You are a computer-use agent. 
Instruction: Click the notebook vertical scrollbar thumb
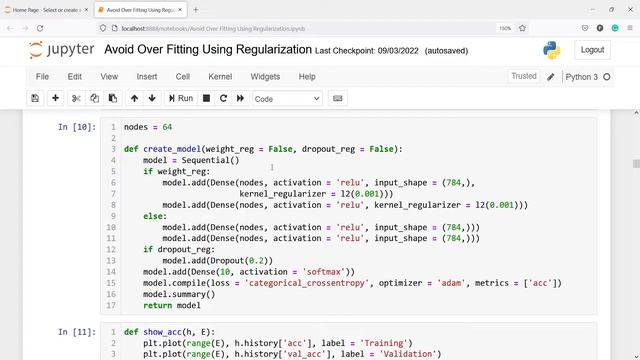pos(636,164)
